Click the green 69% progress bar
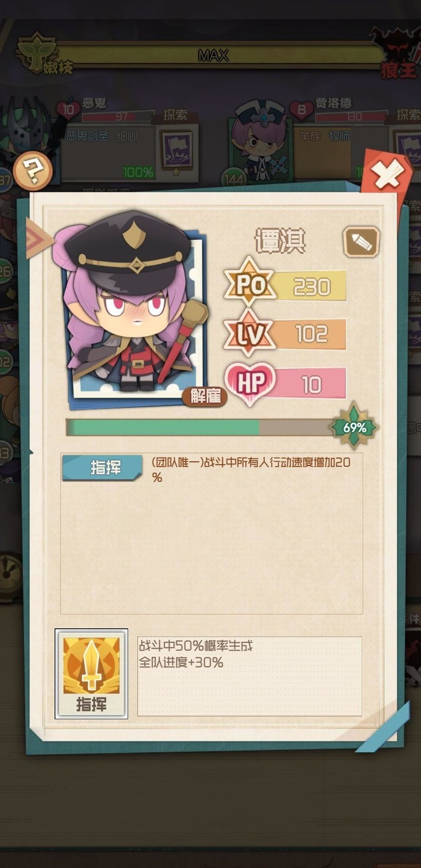This screenshot has height=868, width=421. (200, 427)
